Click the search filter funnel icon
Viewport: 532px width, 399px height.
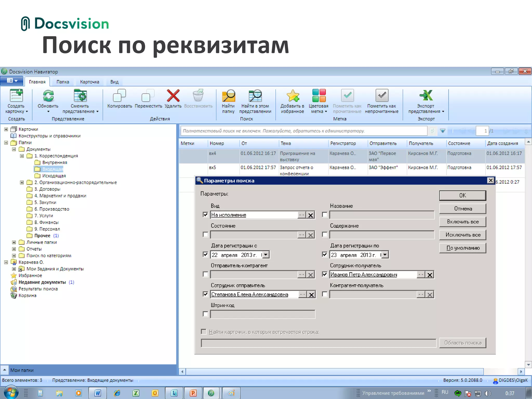coord(443,131)
